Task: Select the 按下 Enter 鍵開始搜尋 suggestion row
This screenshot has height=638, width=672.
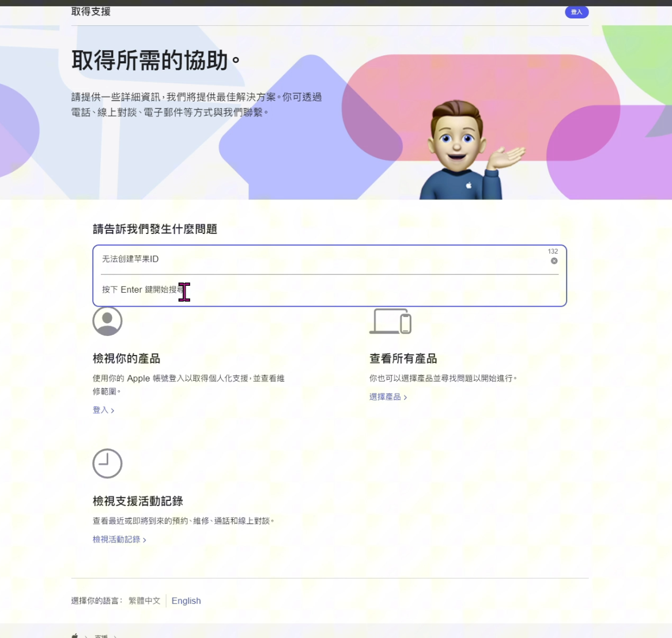Action: 329,290
